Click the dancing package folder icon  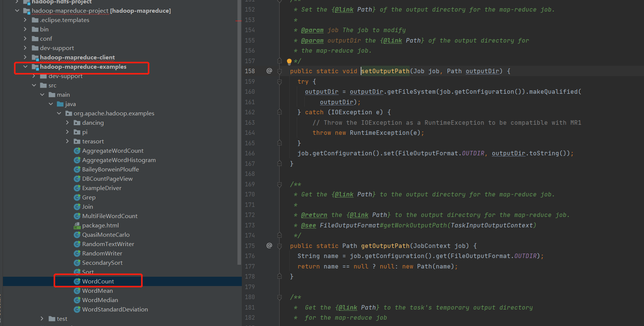click(77, 123)
